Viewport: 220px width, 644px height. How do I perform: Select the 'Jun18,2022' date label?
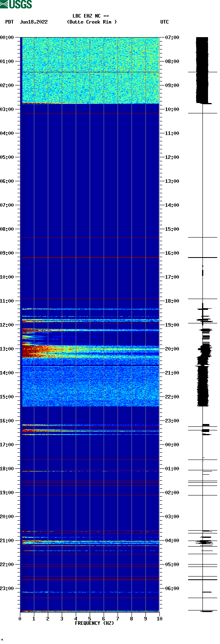[33, 22]
